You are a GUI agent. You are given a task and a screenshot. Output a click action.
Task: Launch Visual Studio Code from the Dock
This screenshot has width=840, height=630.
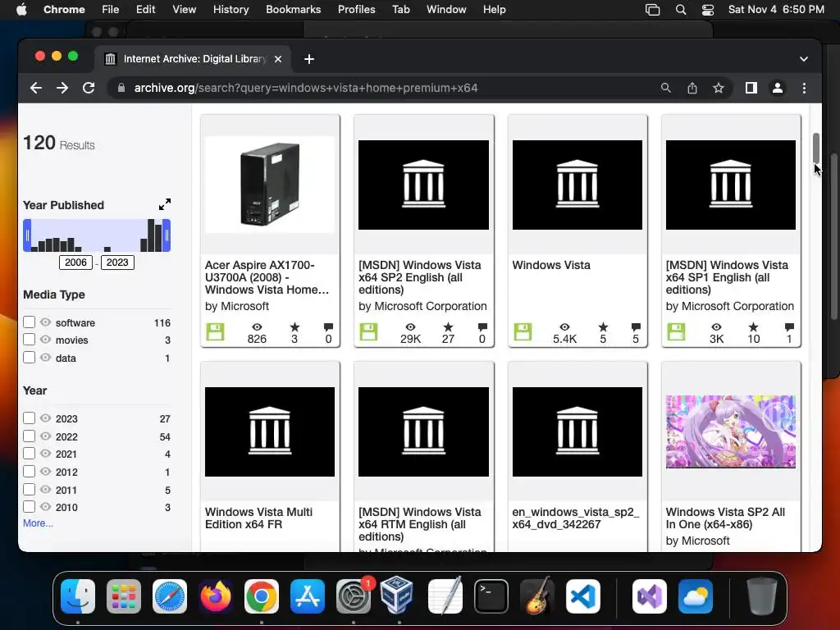click(583, 596)
